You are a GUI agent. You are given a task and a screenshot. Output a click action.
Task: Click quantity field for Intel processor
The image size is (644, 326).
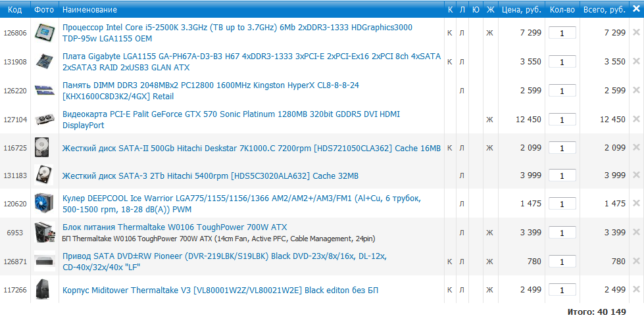(562, 33)
